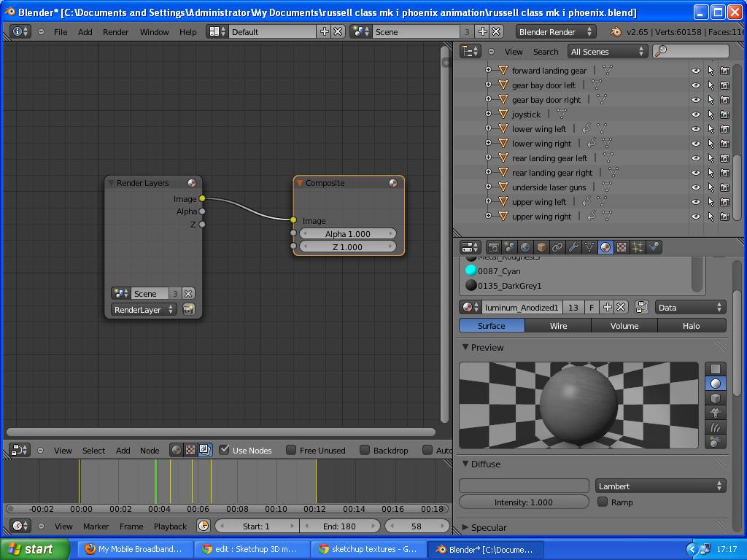747x560 pixels.
Task: Uncheck the Use Nodes checkbox
Action: (225, 450)
